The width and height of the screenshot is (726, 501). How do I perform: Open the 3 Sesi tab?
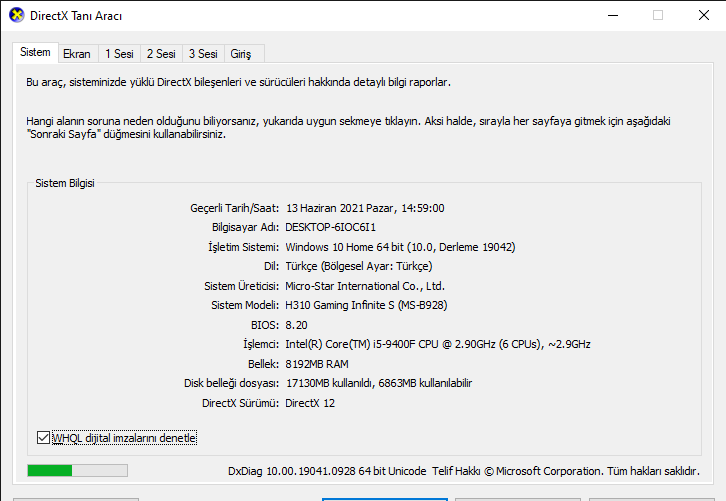coord(203,54)
